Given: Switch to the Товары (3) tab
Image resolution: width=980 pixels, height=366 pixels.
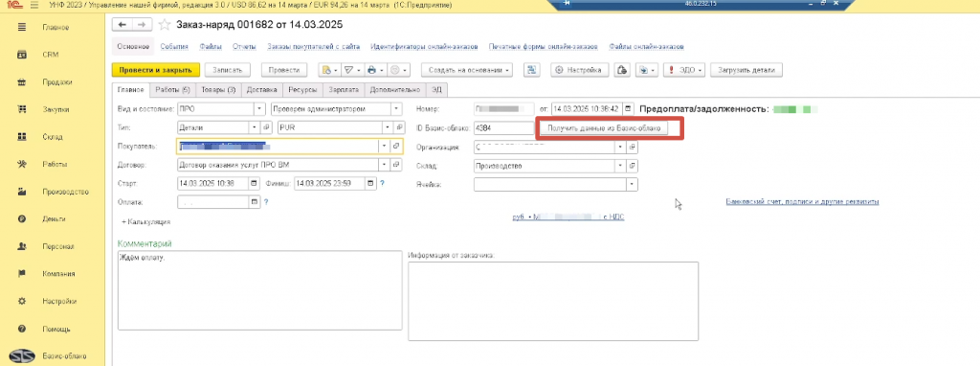Looking at the screenshot, I should pyautogui.click(x=218, y=90).
